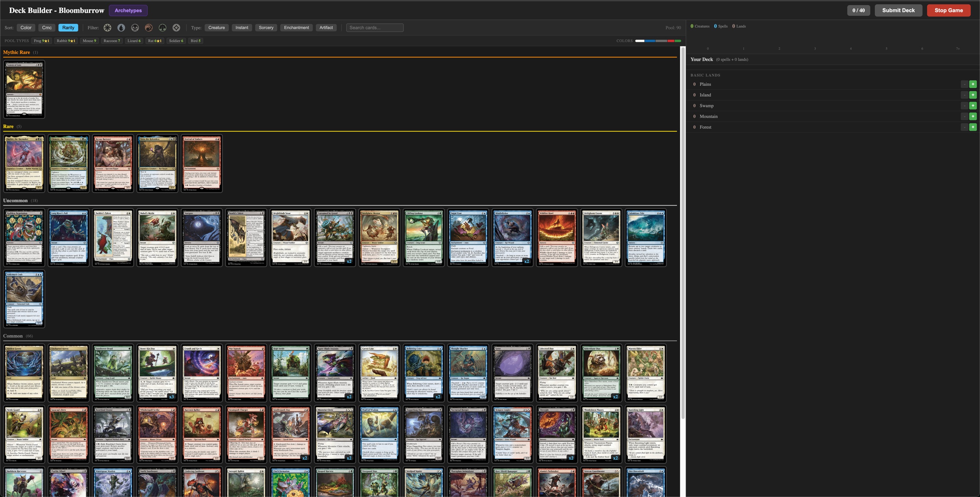980x497 pixels.
Task: Add Clement, the Worrywort to the deck
Action: tap(69, 163)
